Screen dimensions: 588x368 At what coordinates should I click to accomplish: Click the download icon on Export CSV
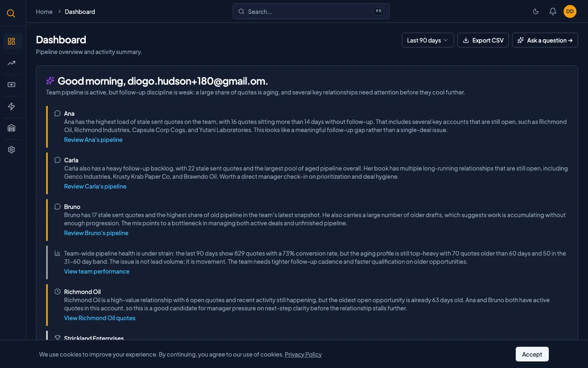pyautogui.click(x=466, y=40)
